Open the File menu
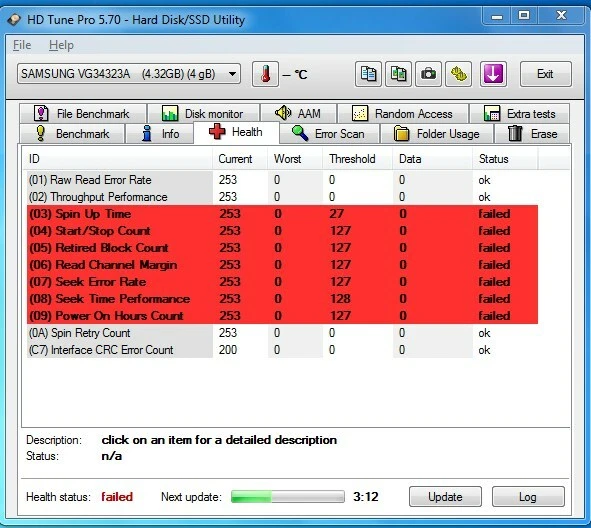This screenshot has height=528, width=591. click(22, 45)
